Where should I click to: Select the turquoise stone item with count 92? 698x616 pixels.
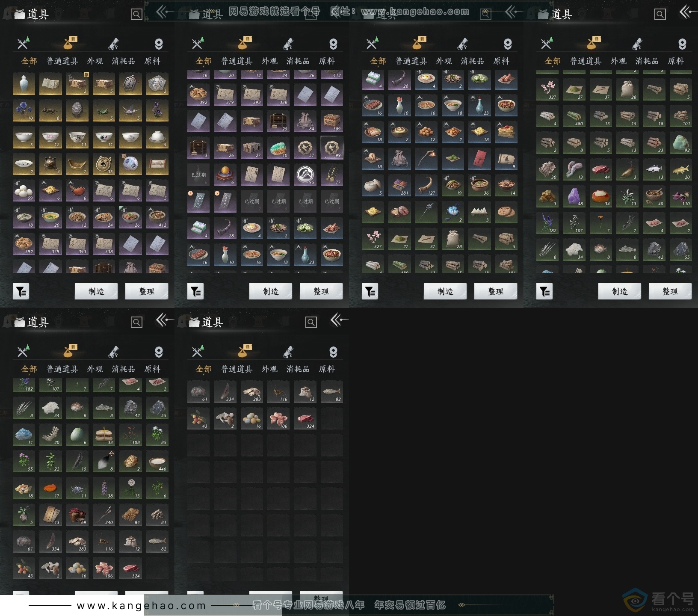tap(681, 142)
